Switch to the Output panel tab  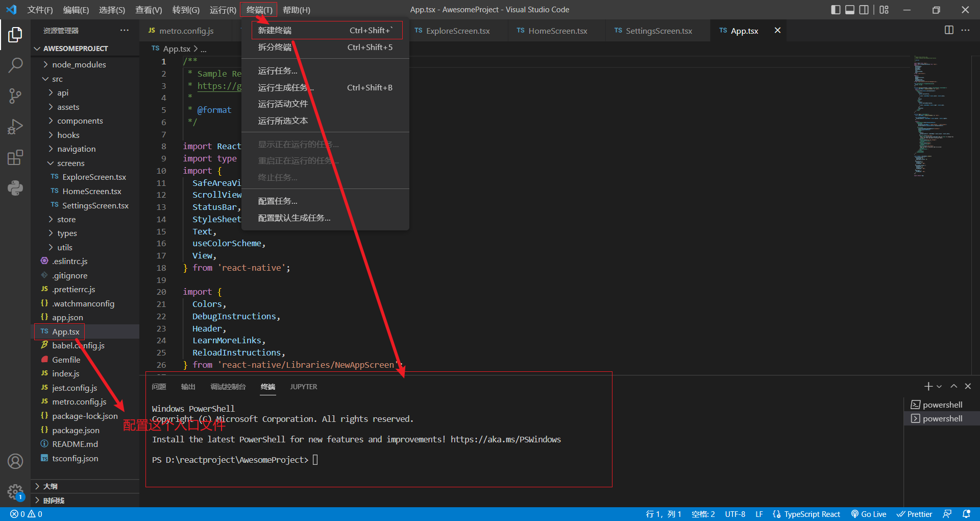click(188, 387)
